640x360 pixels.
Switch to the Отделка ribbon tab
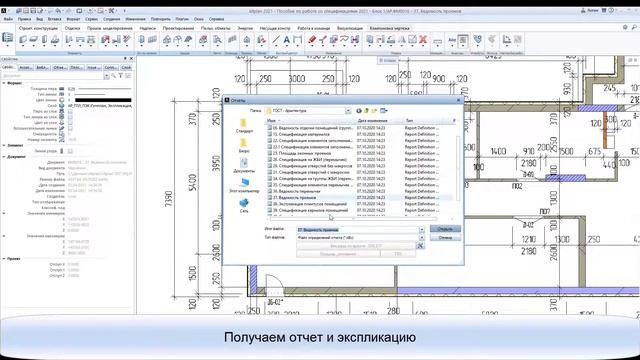pyautogui.click(x=72, y=28)
